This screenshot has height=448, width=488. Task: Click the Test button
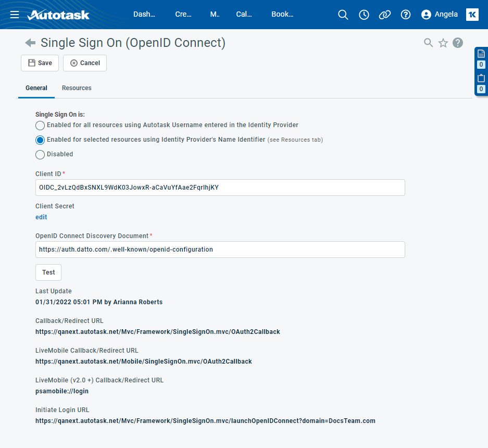pyautogui.click(x=48, y=272)
